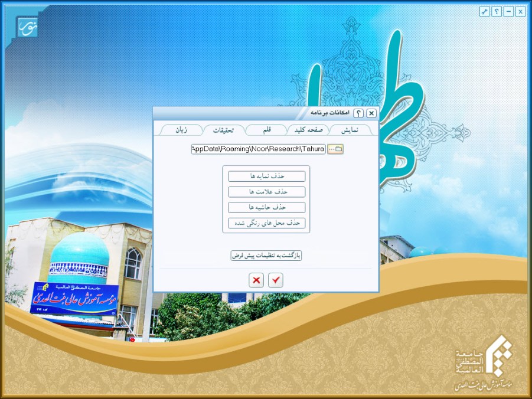Switch to the صفحه کلید tab
The height and width of the screenshot is (399, 532).
(308, 130)
